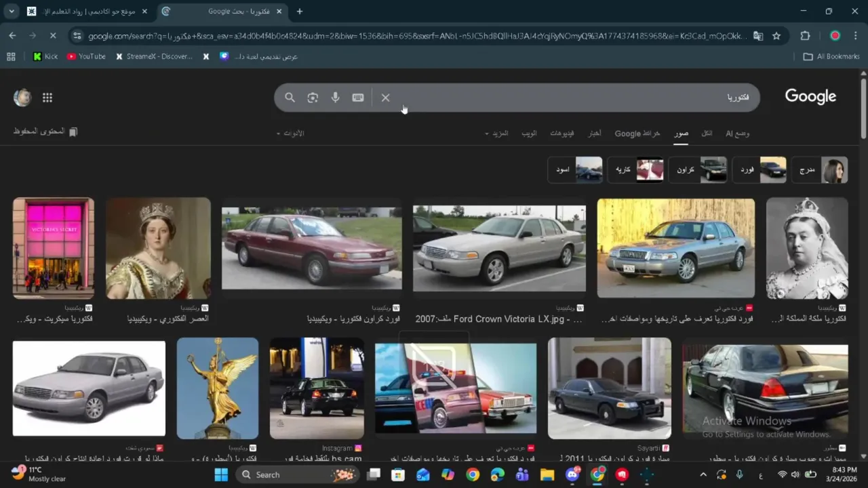
Task: Show hidden system tray icons chevron
Action: pyautogui.click(x=703, y=474)
